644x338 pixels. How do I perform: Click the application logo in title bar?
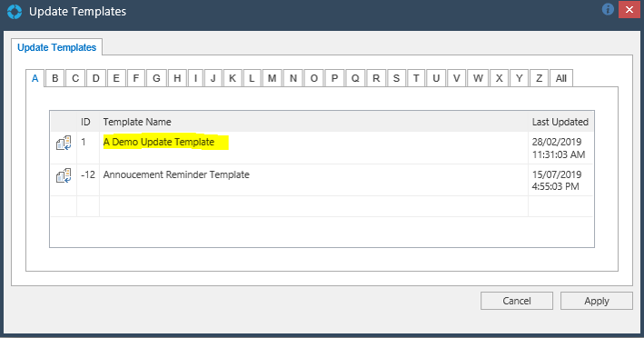tap(15, 12)
